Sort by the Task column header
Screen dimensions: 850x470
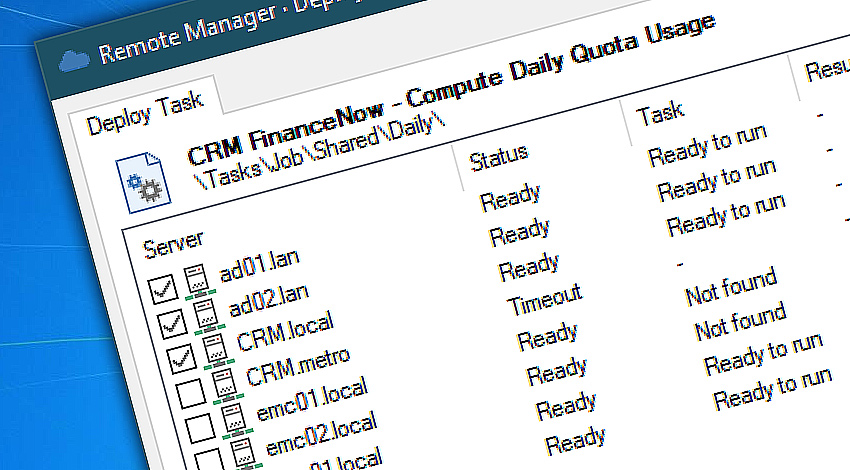click(660, 112)
